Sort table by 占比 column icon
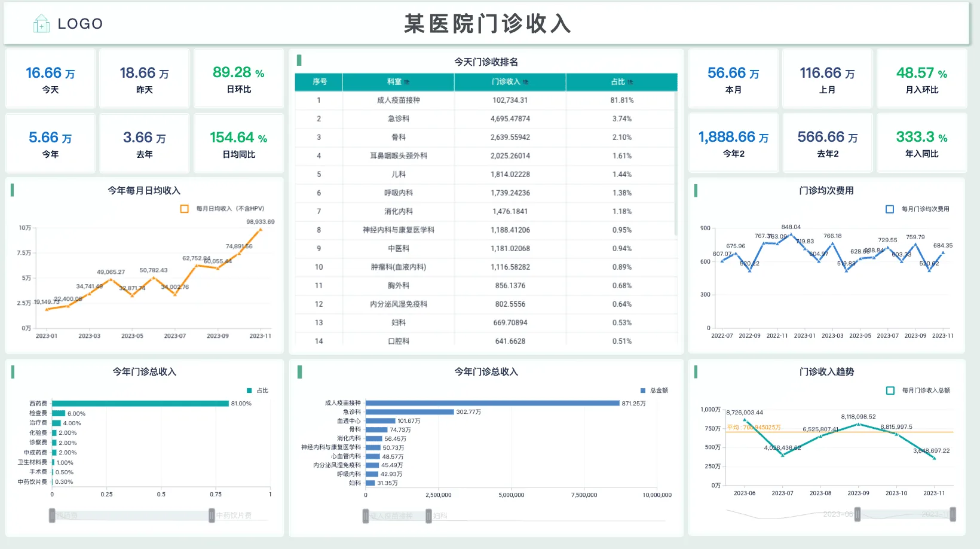Image resolution: width=980 pixels, height=549 pixels. point(630,82)
